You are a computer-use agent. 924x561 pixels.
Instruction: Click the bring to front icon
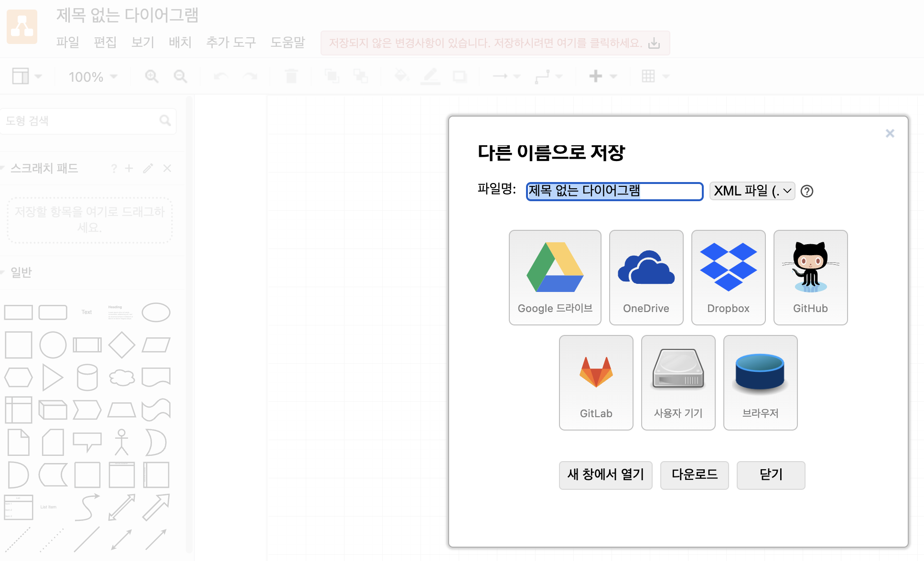tap(332, 76)
